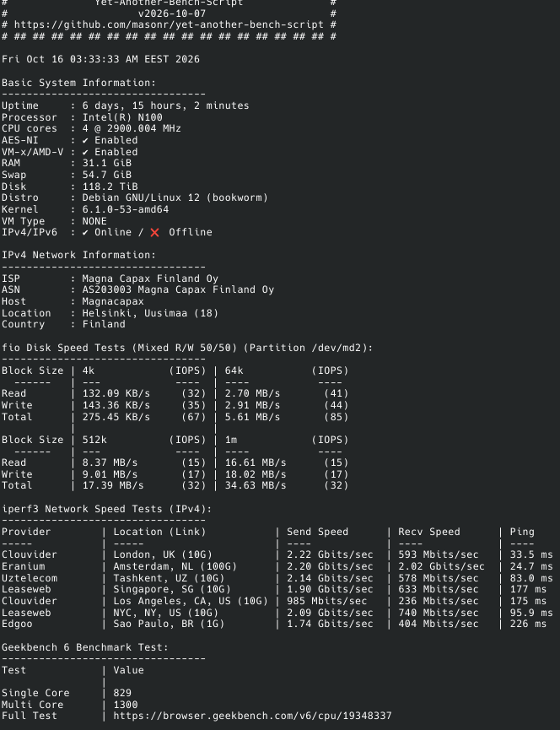
Task: Open the Geekbench full test results link
Action: click(x=252, y=716)
